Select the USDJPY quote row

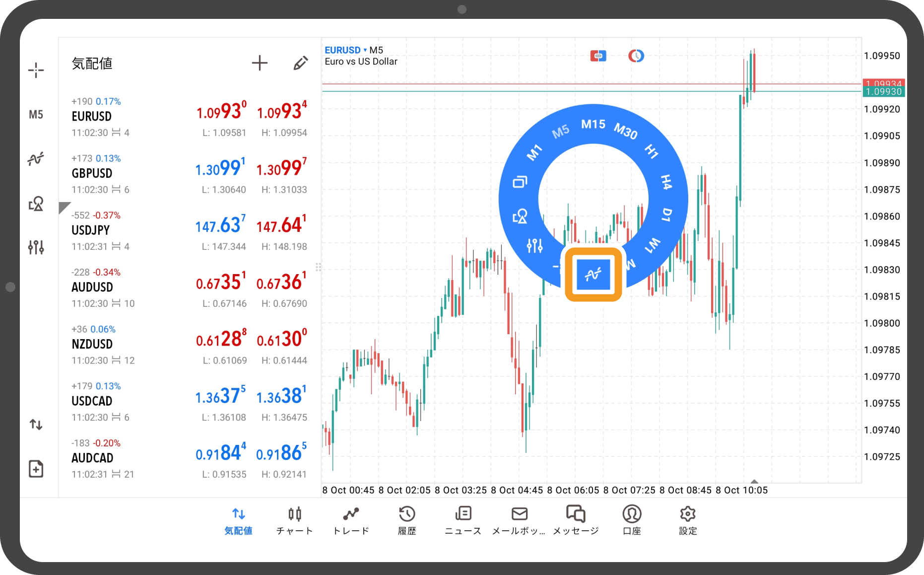(189, 231)
